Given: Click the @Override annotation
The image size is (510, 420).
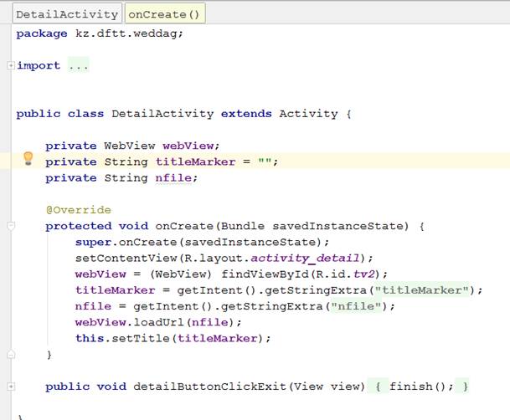Looking at the screenshot, I should pyautogui.click(x=79, y=210).
